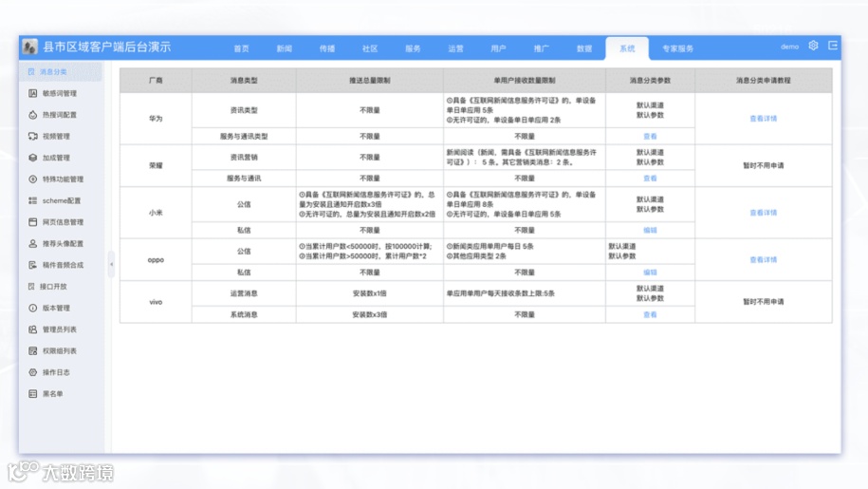The image size is (868, 489).
Task: Click the 消息分类参数 column header
Action: coord(650,81)
